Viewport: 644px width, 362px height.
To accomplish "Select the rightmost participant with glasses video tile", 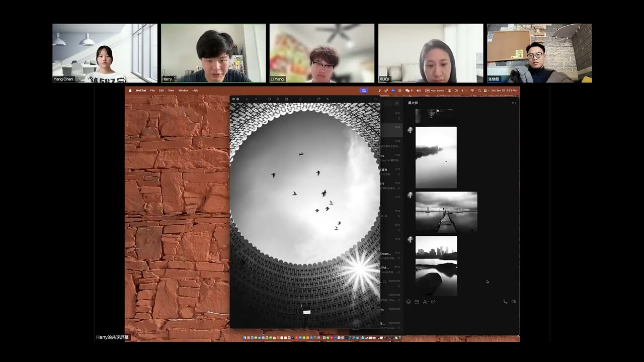I will [x=539, y=53].
